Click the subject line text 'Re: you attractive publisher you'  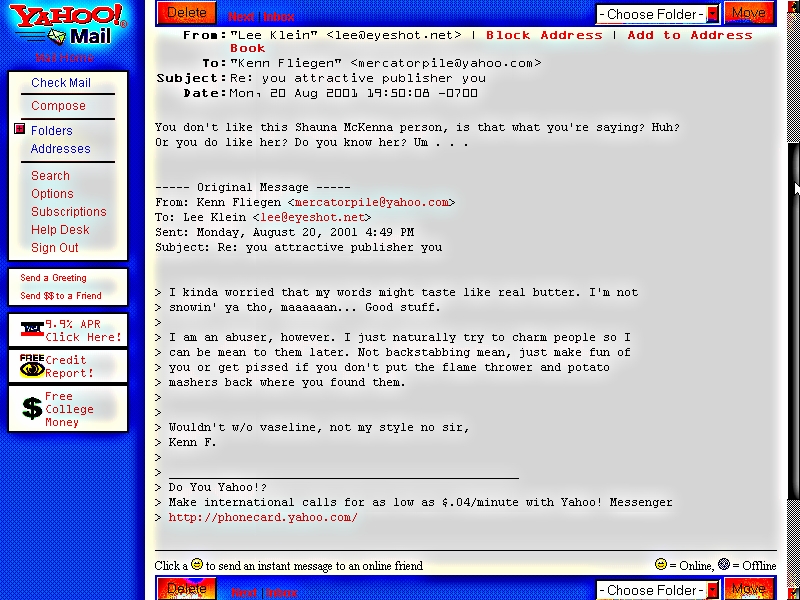[x=358, y=79]
